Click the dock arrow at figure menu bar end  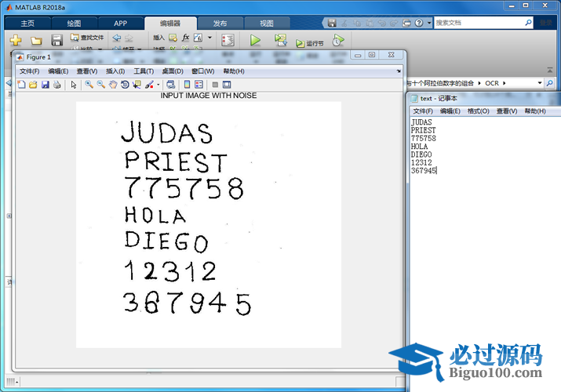(399, 71)
